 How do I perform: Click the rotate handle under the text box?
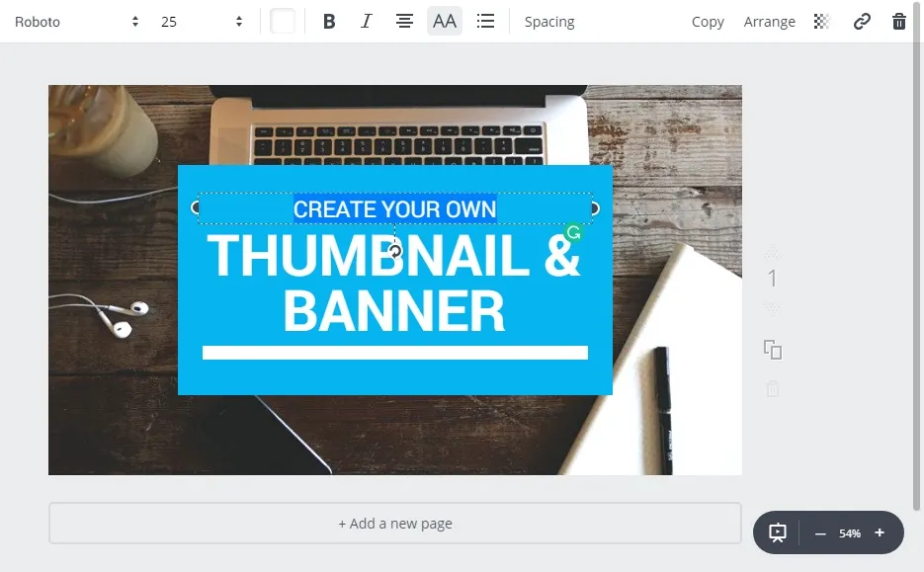click(395, 252)
